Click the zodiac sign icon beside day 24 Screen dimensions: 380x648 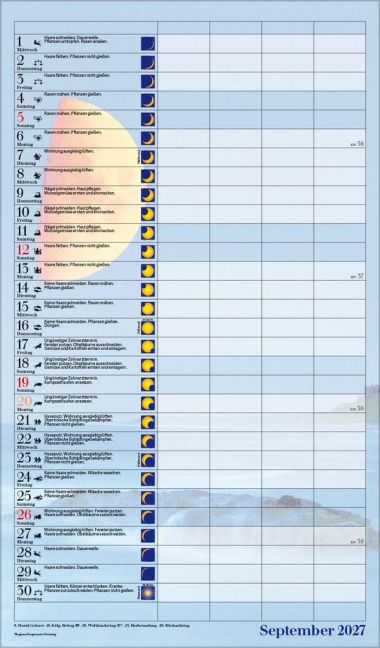click(38, 479)
